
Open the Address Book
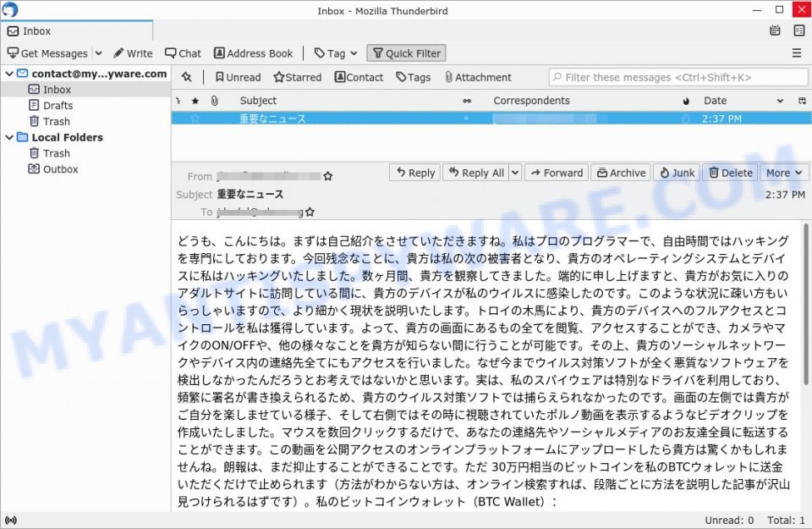(x=253, y=52)
